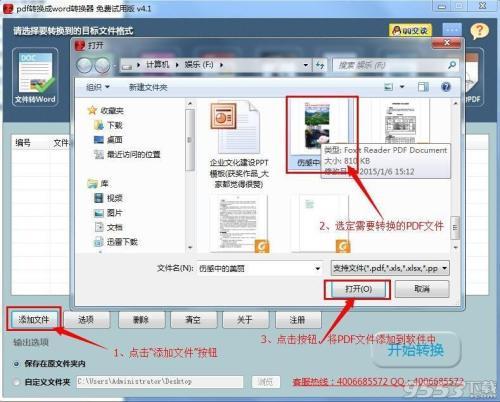Expand the 组织 dropdown menu

pos(98,87)
